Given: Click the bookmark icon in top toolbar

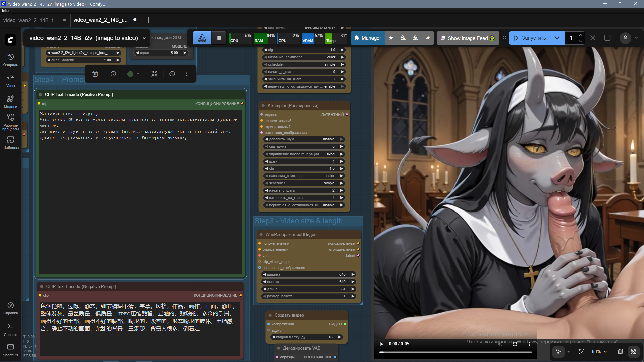Looking at the screenshot, I should [219, 38].
